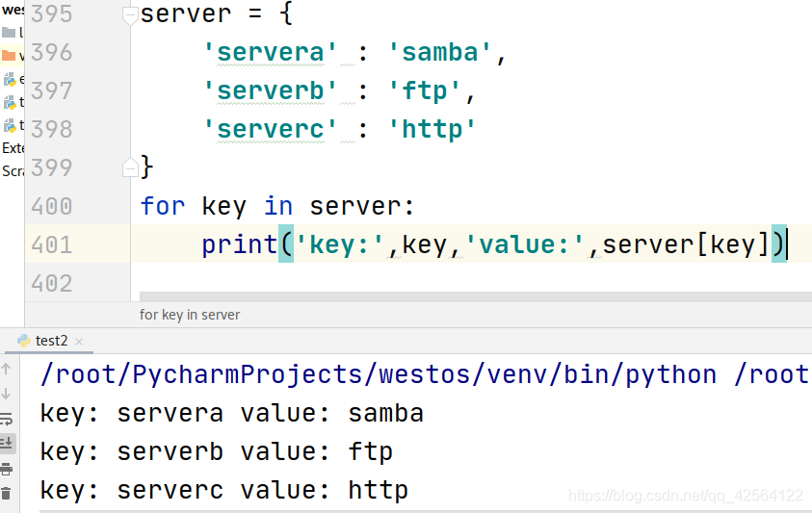
Task: Click line number 401 in the gutter
Action: (51, 244)
